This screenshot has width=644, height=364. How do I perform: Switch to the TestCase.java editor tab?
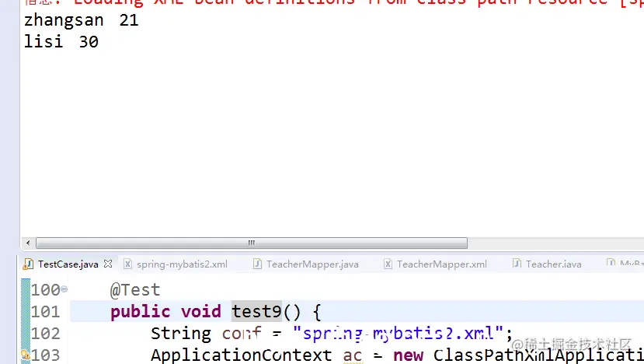[x=68, y=264]
